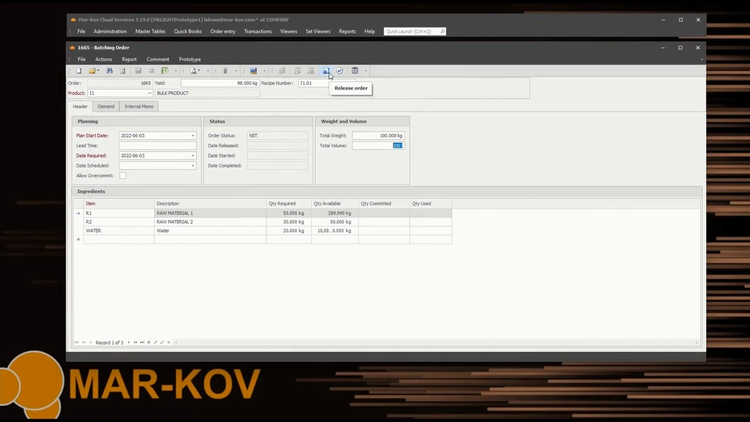Viewport: 750px width, 422px height.
Task: Open the Order entry menu
Action: 223,32
